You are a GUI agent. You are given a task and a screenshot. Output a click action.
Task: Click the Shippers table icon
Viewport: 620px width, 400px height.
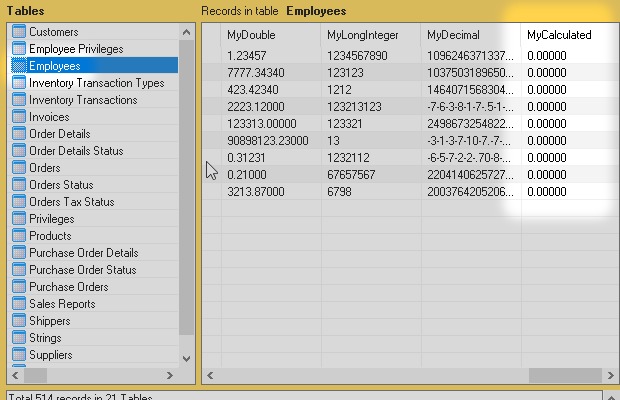18,321
